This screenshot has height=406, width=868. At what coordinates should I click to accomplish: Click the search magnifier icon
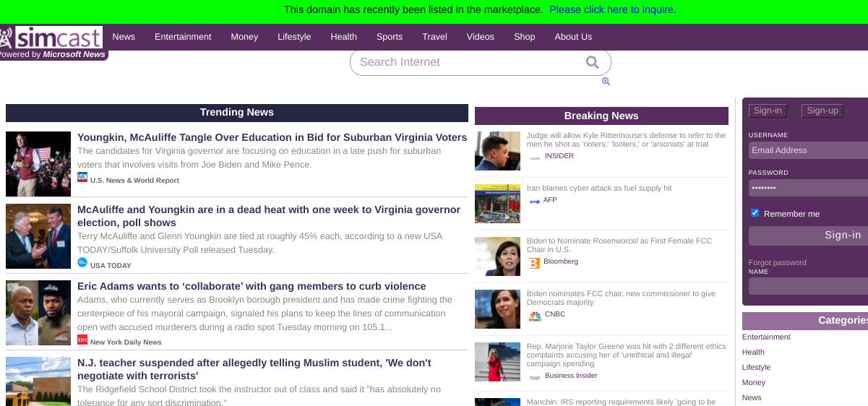[593, 62]
